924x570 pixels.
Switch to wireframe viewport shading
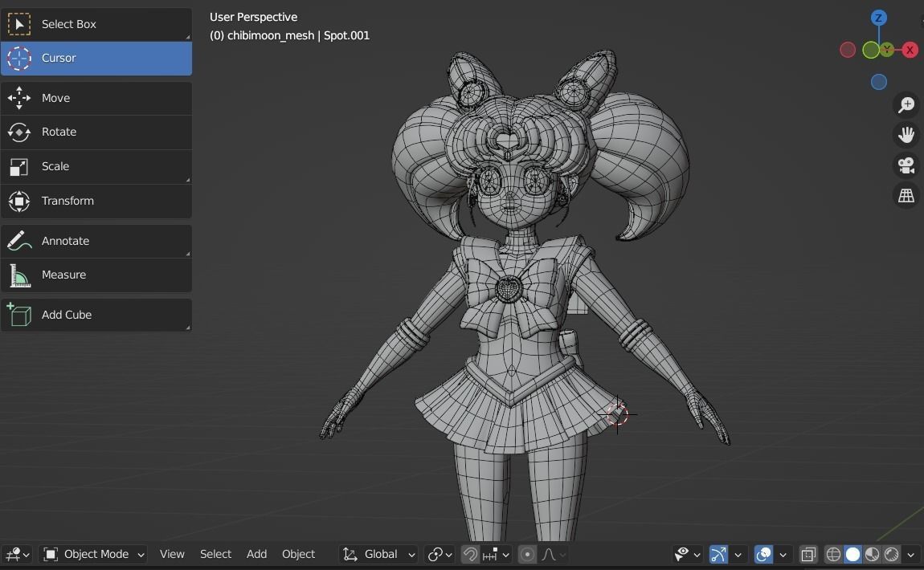click(833, 554)
